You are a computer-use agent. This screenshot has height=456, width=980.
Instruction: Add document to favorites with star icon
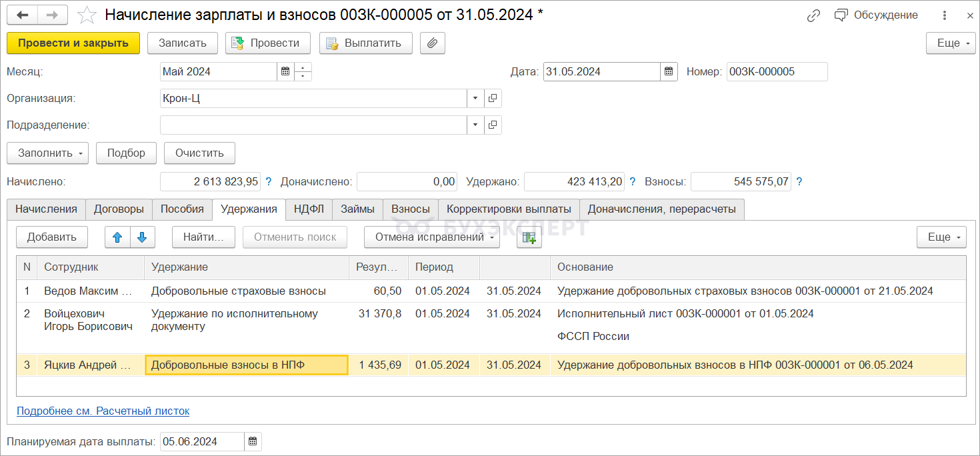[87, 15]
